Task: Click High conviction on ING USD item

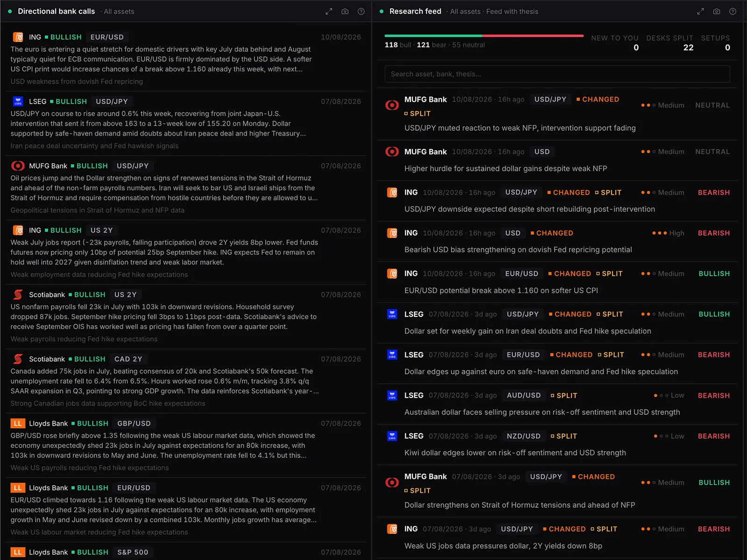Action: (668, 233)
